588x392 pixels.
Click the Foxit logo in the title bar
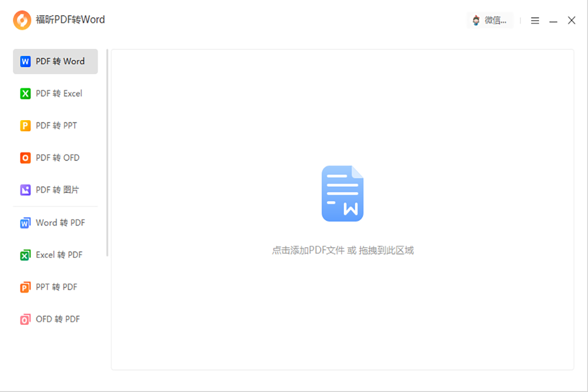pyautogui.click(x=21, y=19)
